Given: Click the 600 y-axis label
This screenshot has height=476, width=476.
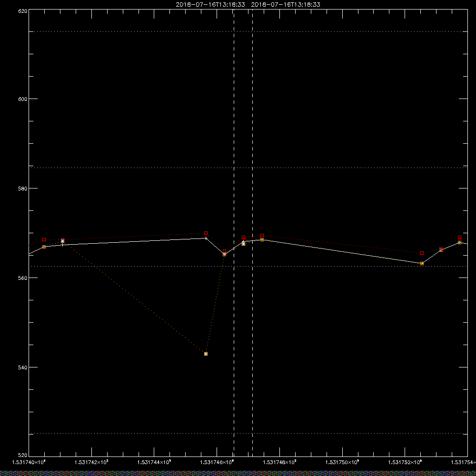Looking at the screenshot, I should pos(23,99).
